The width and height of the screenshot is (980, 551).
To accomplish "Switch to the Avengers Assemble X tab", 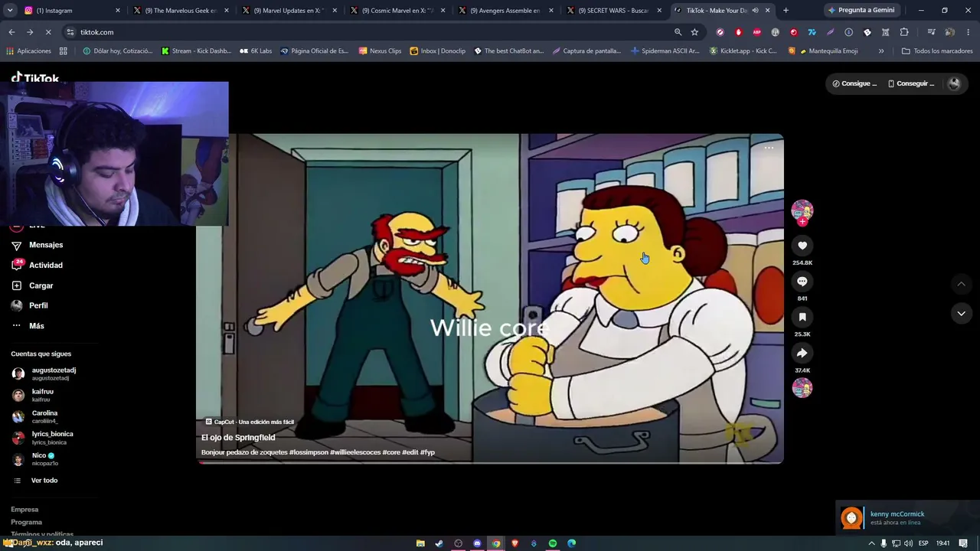I will [506, 11].
